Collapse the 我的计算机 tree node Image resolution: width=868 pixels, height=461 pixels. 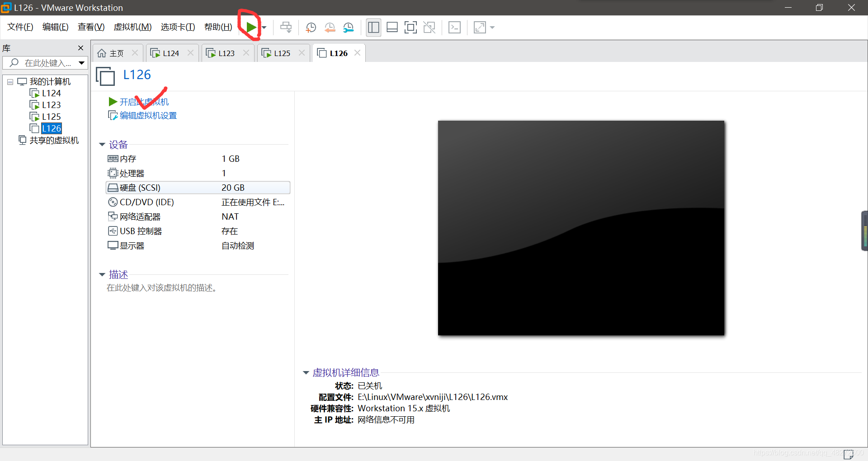[10, 82]
